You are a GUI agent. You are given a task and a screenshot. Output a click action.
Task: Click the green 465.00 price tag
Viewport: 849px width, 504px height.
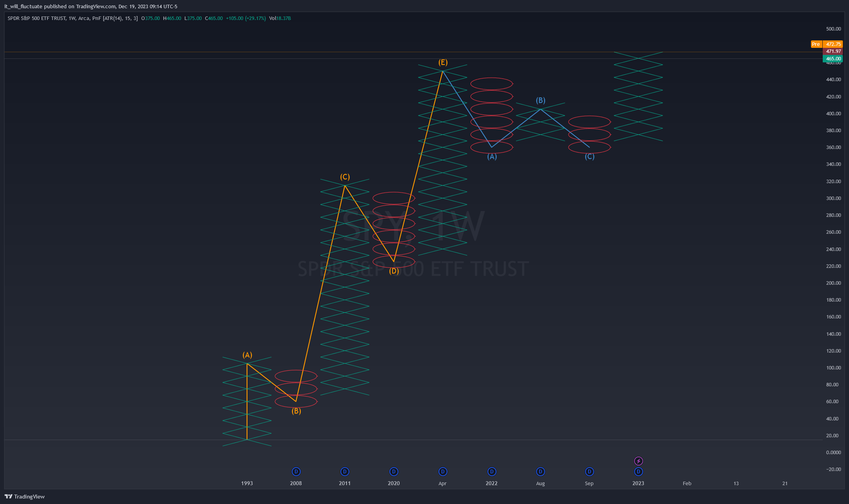click(833, 59)
